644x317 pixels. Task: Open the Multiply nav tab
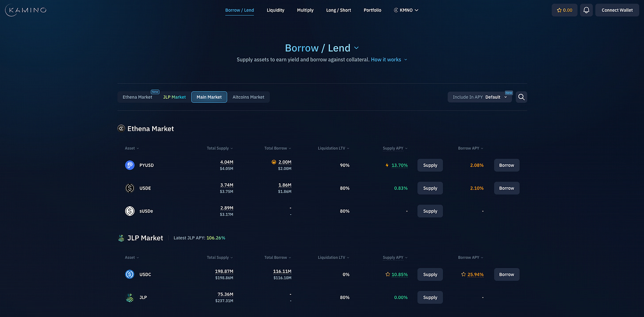pos(305,10)
